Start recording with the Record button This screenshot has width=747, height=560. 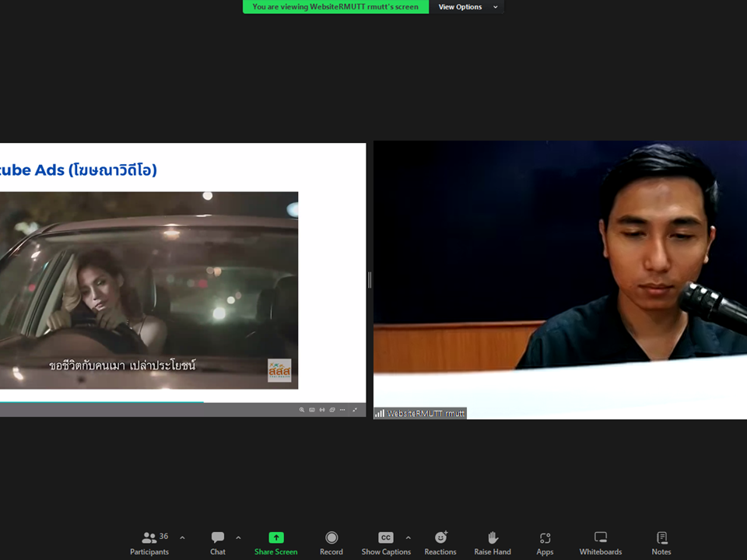point(331,544)
